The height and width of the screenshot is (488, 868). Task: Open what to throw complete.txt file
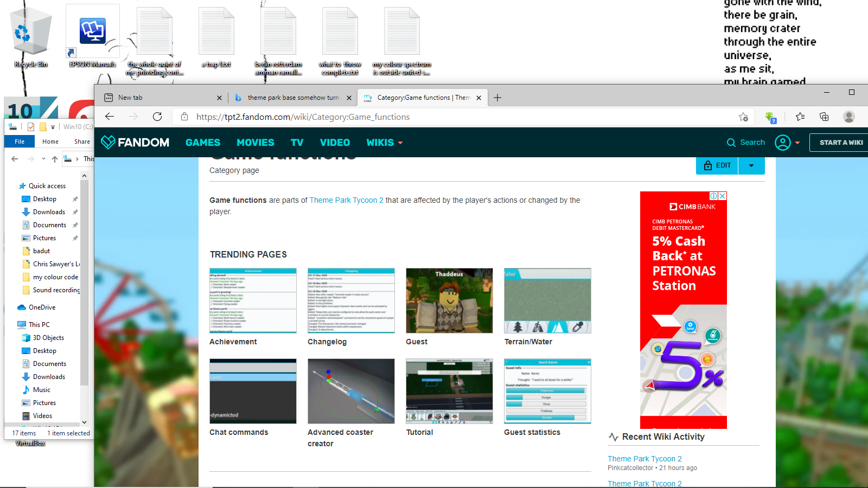[x=340, y=41]
